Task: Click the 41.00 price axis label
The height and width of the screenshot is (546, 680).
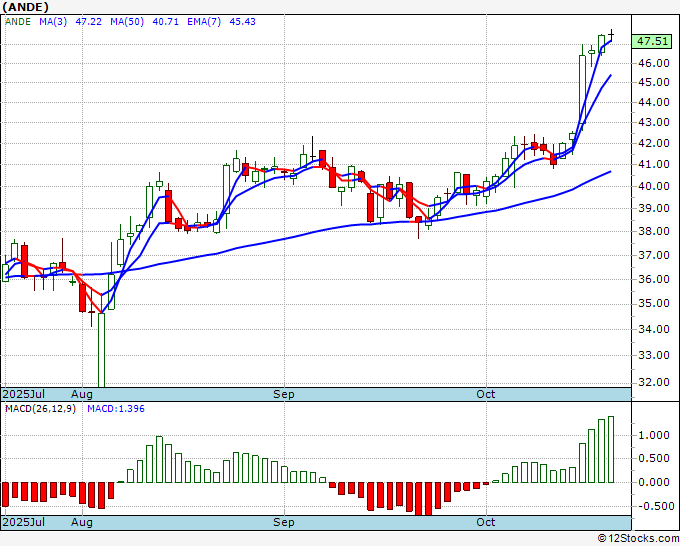Action: pyautogui.click(x=654, y=164)
